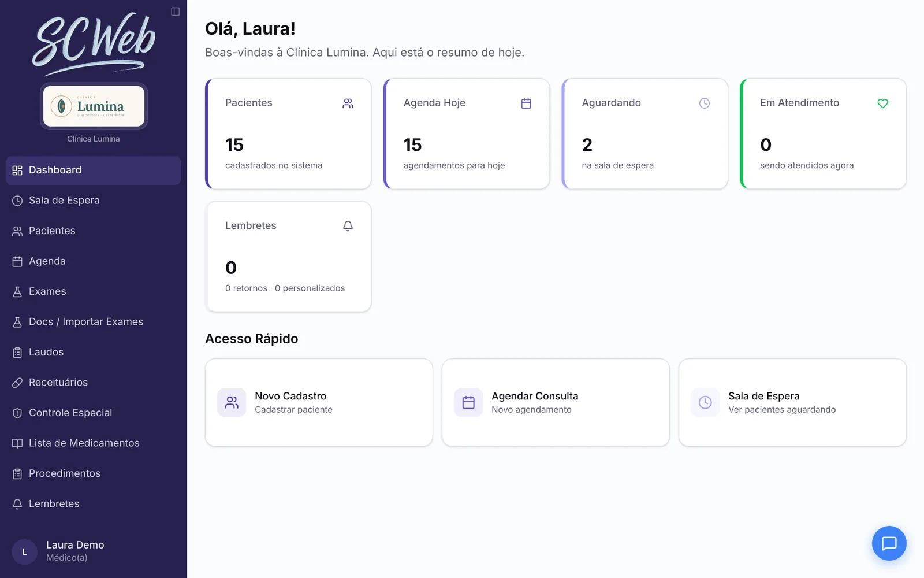Click the L avatar of Laura Demo
This screenshot has height=578, width=924.
click(24, 552)
